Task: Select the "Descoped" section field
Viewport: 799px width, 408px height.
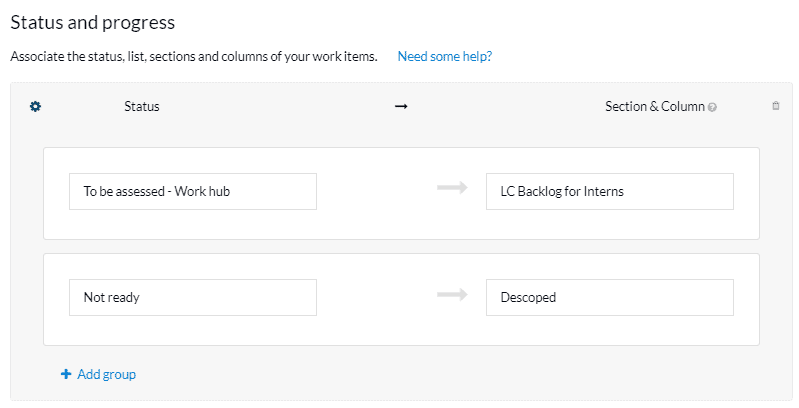Action: 609,297
